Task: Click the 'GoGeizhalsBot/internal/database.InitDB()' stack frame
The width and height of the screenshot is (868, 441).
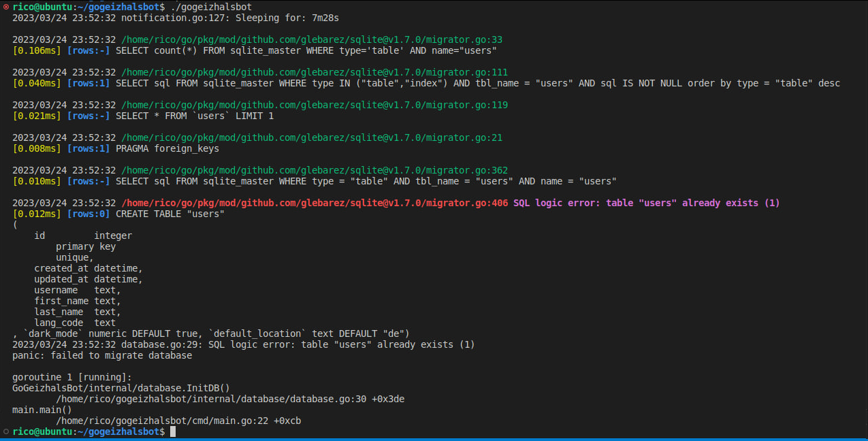Action: click(121, 388)
